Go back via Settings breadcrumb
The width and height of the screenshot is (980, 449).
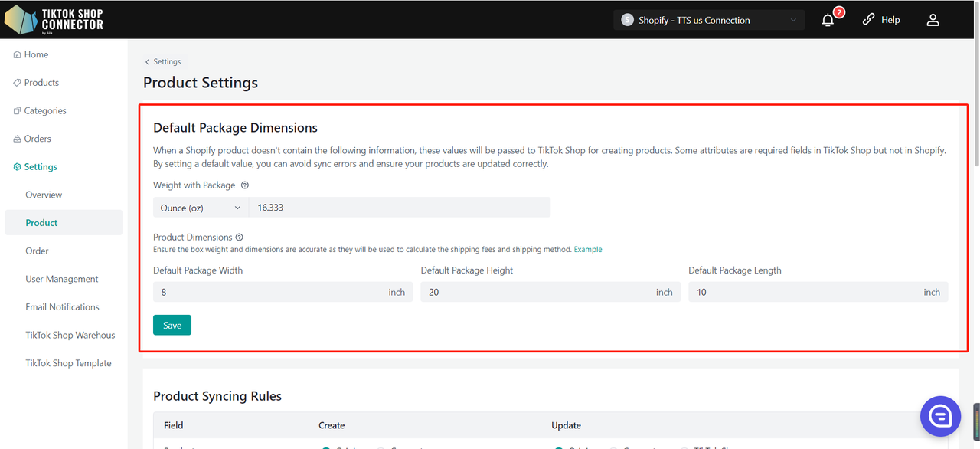tap(163, 62)
